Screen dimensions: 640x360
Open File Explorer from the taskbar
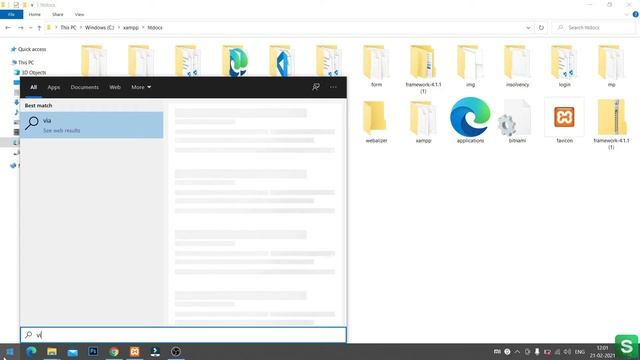52,351
